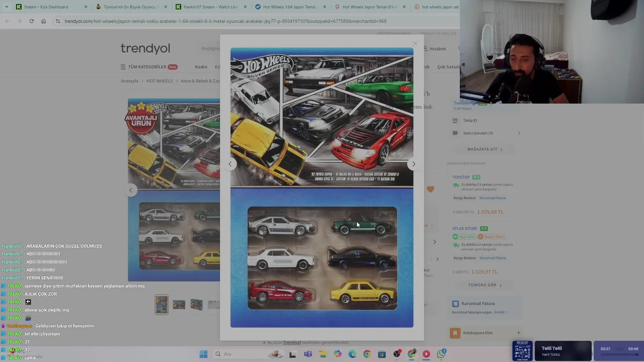Click ARABALARIN ÇOK GUZEL OOLMUŞŞ chat message

click(x=64, y=246)
